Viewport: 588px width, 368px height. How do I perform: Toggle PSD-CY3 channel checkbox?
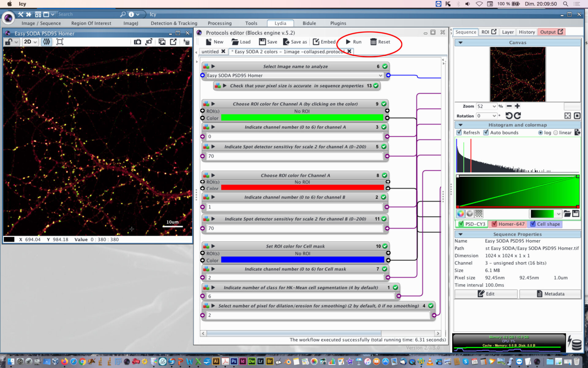461,224
